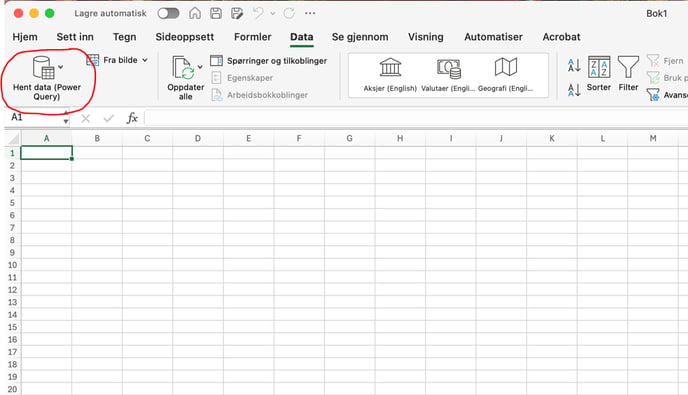Sort descending Z to A icon
This screenshot has height=395, width=688.
574,90
